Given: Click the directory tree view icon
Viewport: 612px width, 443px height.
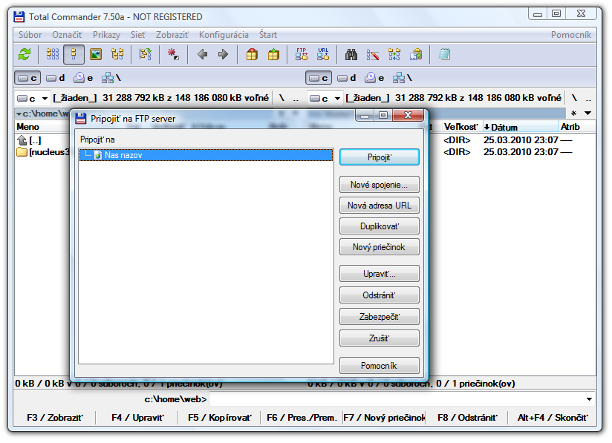Looking at the screenshot, I should click(x=117, y=54).
